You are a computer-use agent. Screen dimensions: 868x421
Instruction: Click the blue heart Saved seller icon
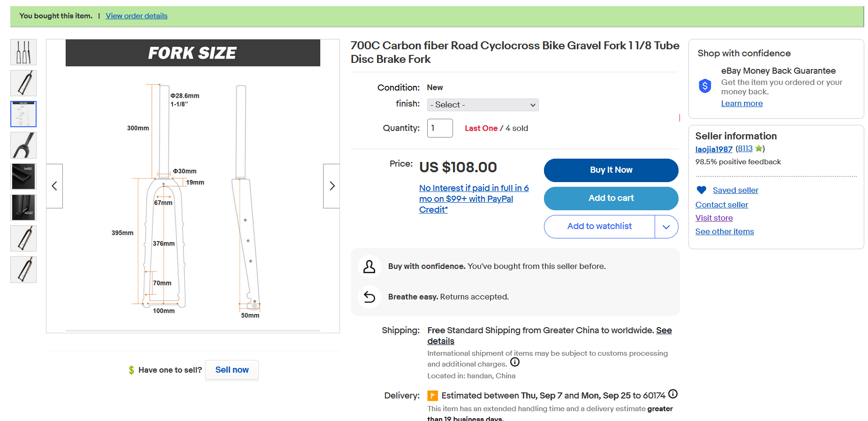(702, 190)
